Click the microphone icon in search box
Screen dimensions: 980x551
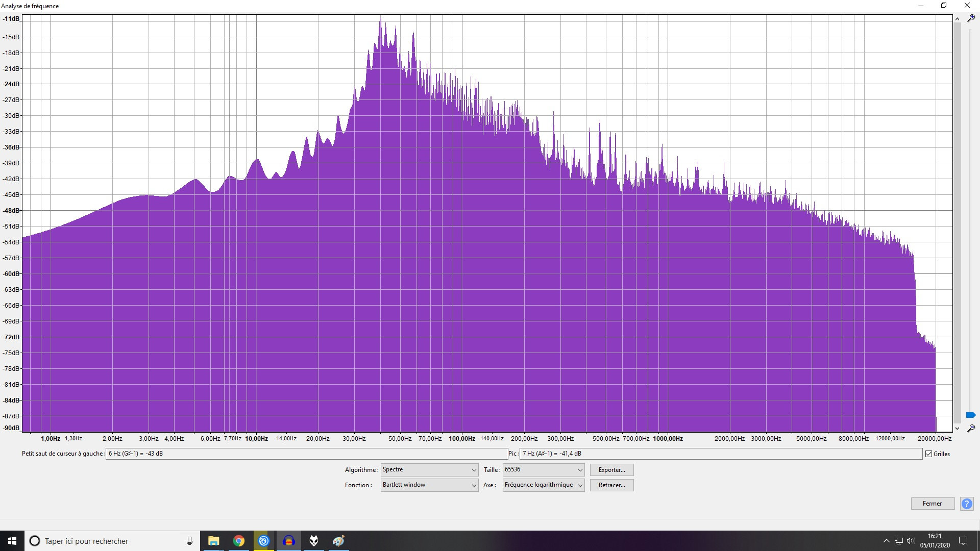coord(189,541)
